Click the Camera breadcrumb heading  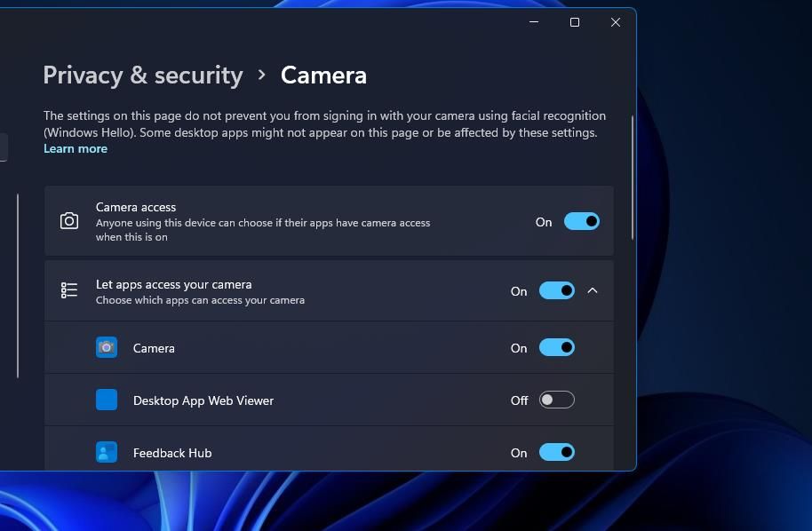coord(323,75)
